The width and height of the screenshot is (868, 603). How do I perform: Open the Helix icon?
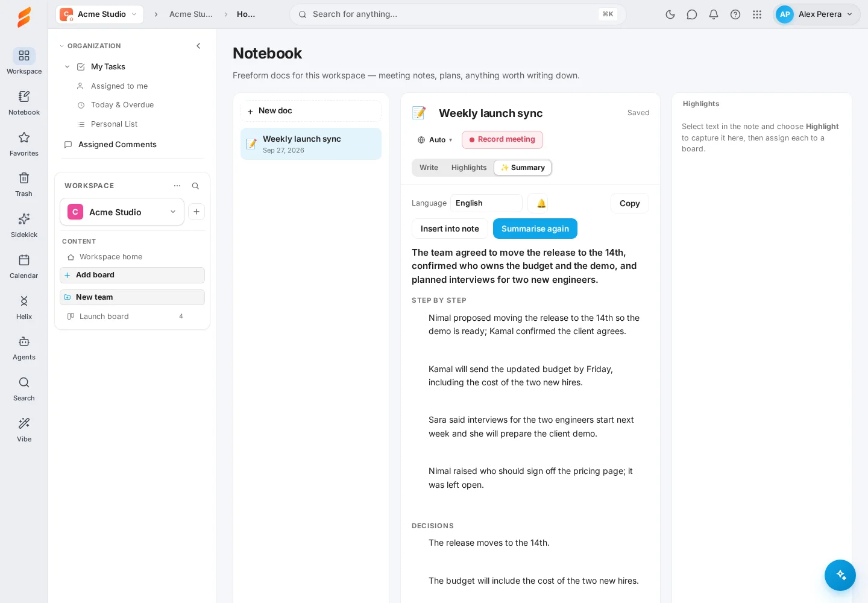(x=24, y=307)
